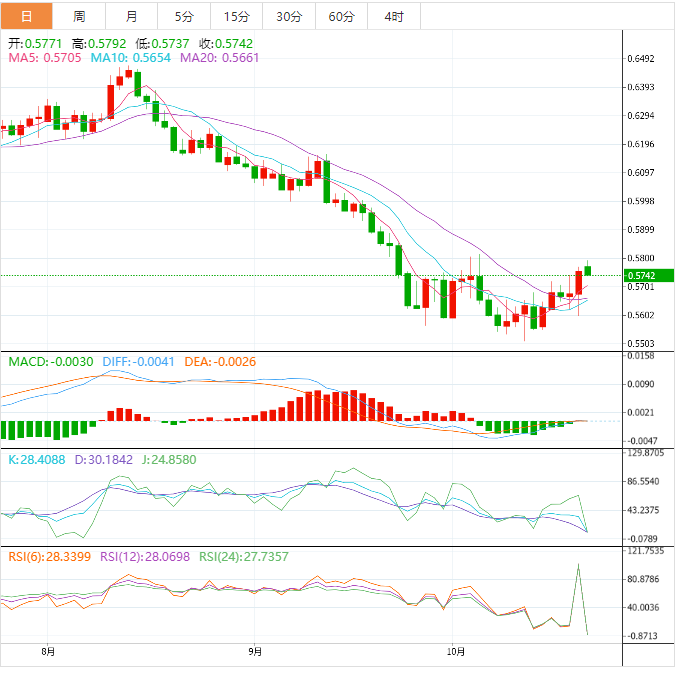Click the 0.6097 price axis label
The width and height of the screenshot is (680, 680).
tap(641, 173)
